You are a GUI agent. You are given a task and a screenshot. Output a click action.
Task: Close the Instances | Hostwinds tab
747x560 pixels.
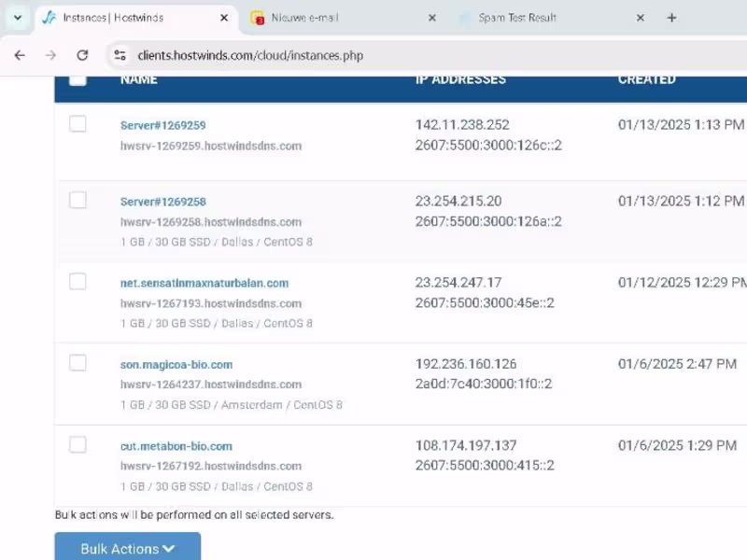224,18
